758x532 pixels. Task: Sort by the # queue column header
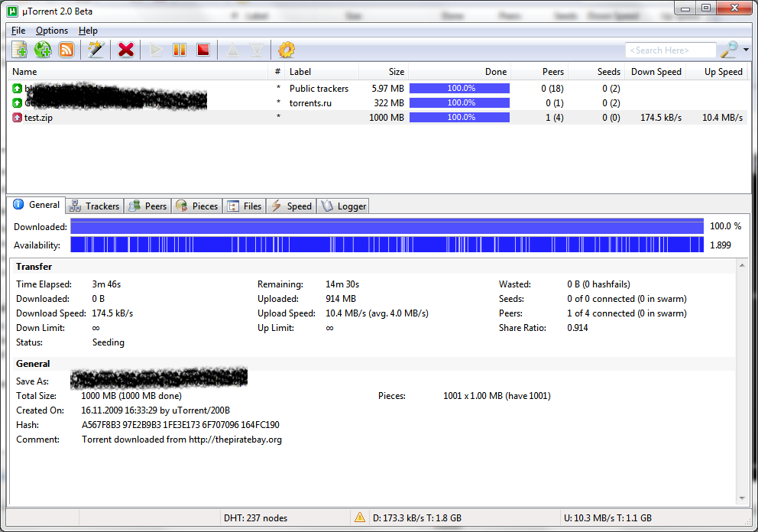[277, 72]
